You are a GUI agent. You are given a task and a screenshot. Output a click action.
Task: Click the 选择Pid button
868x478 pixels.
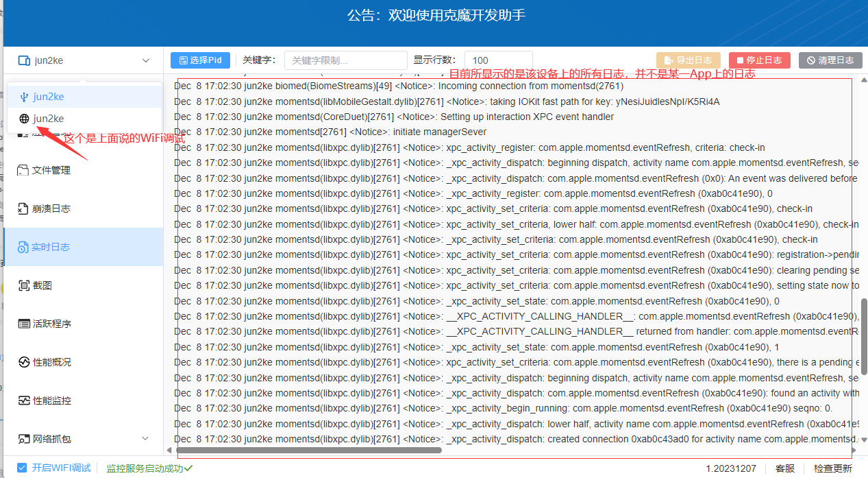[x=200, y=60]
